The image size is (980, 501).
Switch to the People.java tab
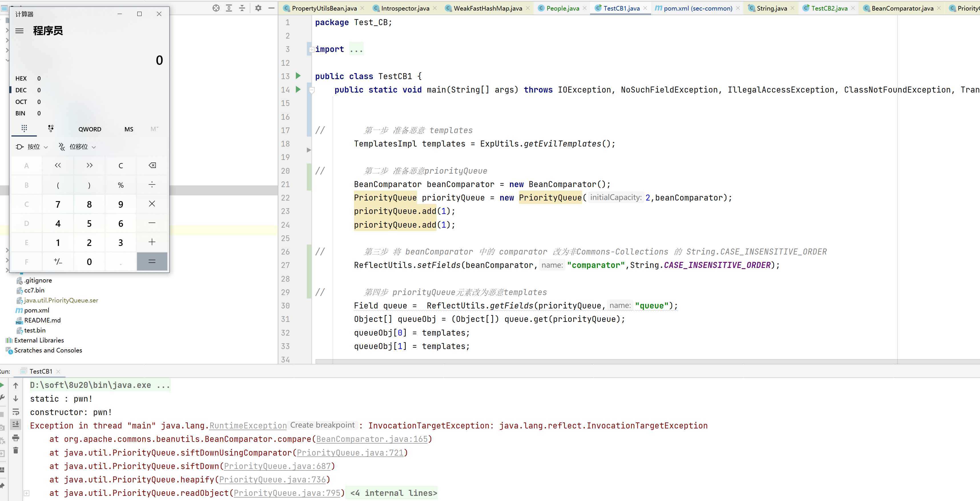pyautogui.click(x=563, y=8)
